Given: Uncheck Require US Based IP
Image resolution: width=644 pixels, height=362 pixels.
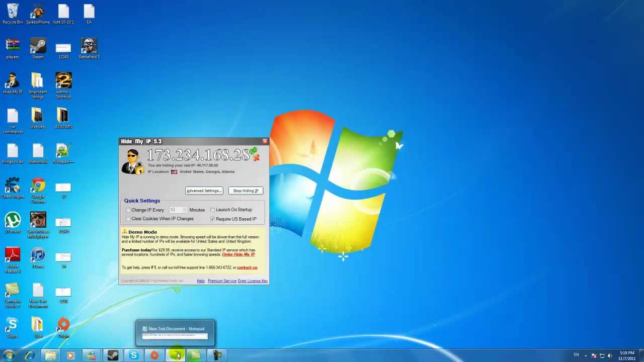Looking at the screenshot, I should coord(212,219).
